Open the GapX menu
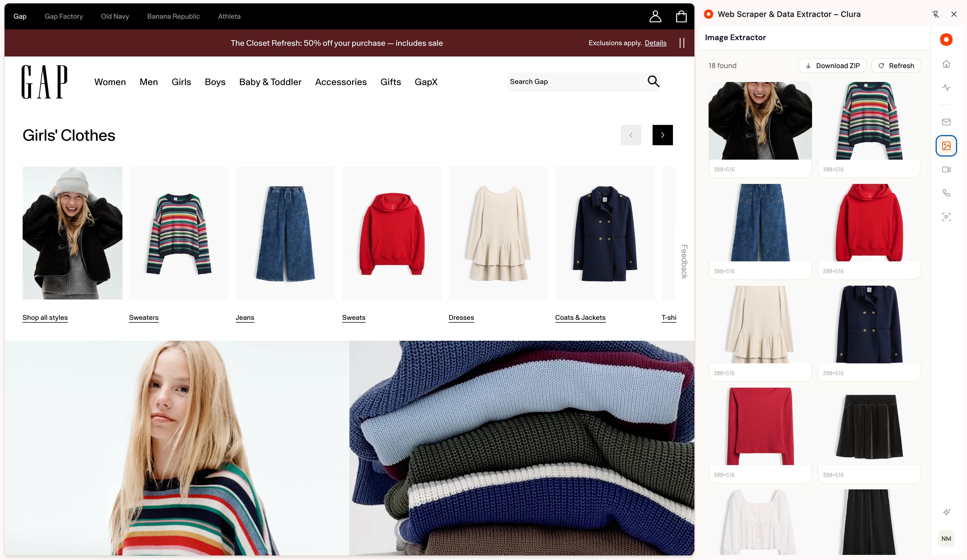Viewport: 967px width, 560px height. [426, 82]
